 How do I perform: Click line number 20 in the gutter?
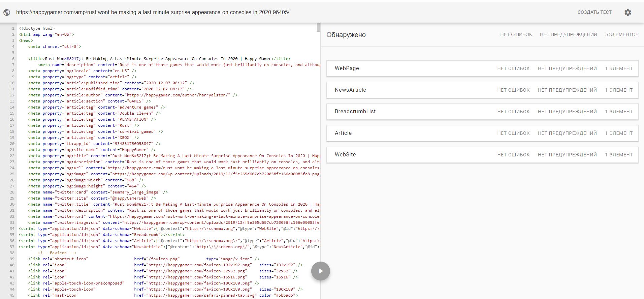click(12, 144)
